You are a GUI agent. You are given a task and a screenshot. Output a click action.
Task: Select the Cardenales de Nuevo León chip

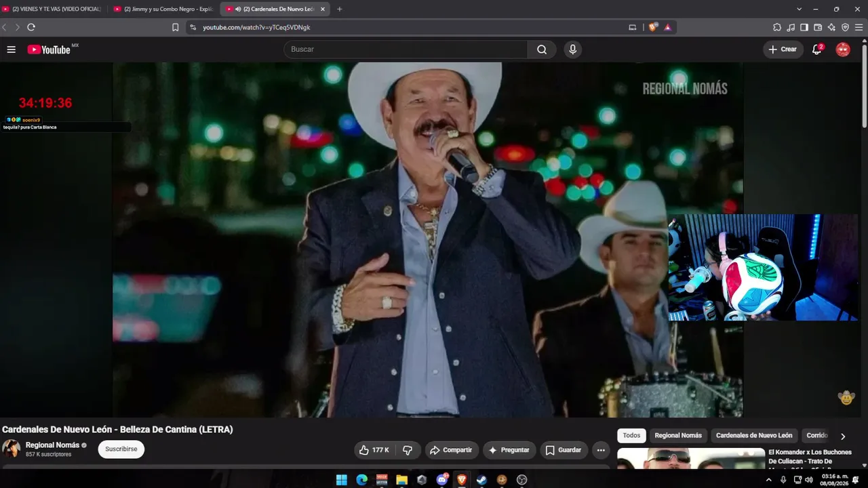click(x=754, y=436)
